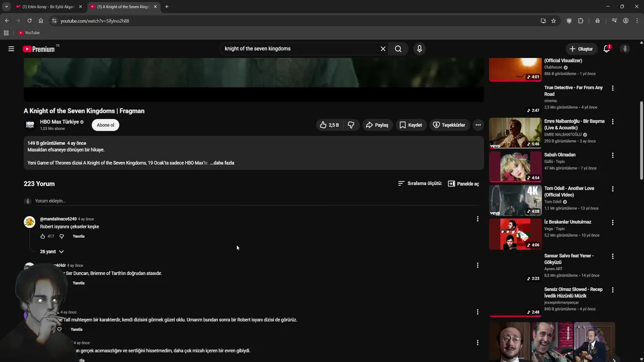The width and height of the screenshot is (644, 362).
Task: Open browser extensions puzzle icon
Action: click(581, 21)
